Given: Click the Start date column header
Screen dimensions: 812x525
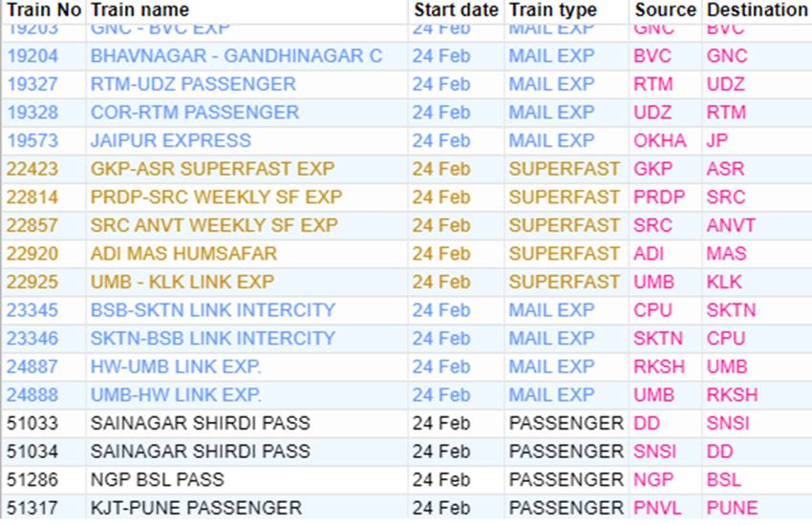Looking at the screenshot, I should tap(456, 10).
